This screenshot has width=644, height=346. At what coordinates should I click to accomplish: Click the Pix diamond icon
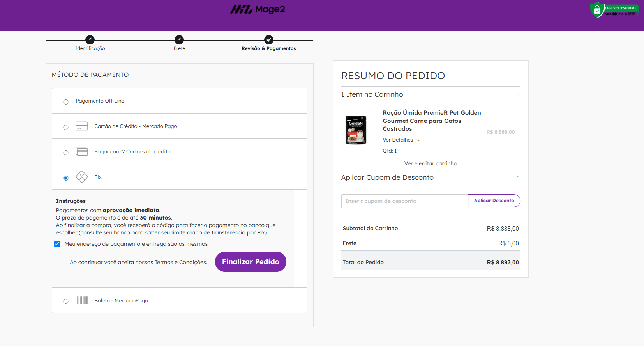tap(82, 177)
